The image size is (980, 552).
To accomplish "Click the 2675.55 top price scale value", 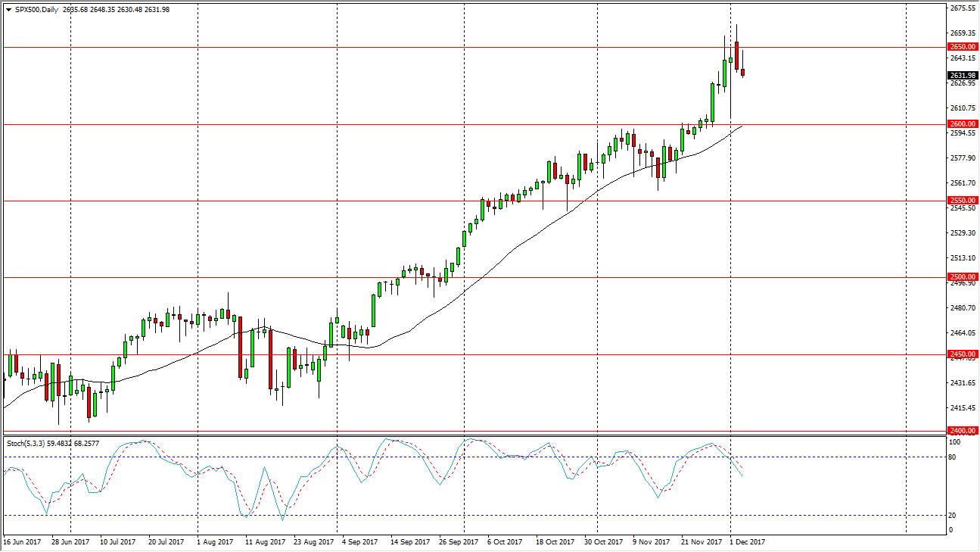I will 961,8.
